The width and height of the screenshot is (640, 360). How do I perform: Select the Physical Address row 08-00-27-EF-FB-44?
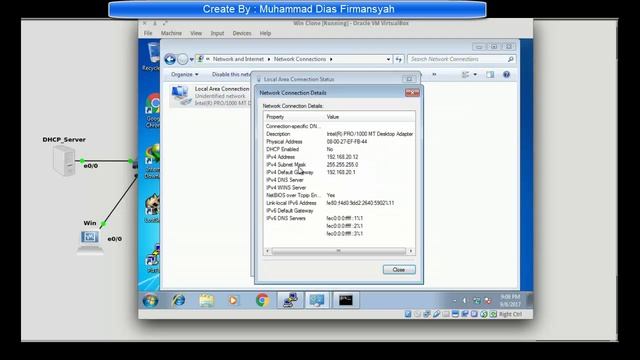pyautogui.click(x=339, y=142)
